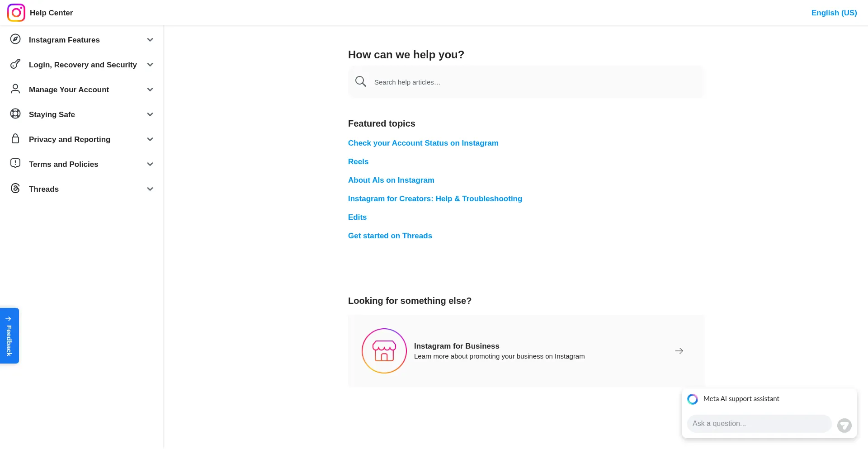The height and width of the screenshot is (449, 868).
Task: Click the alert icon beside Terms and Policies
Action: (15, 164)
